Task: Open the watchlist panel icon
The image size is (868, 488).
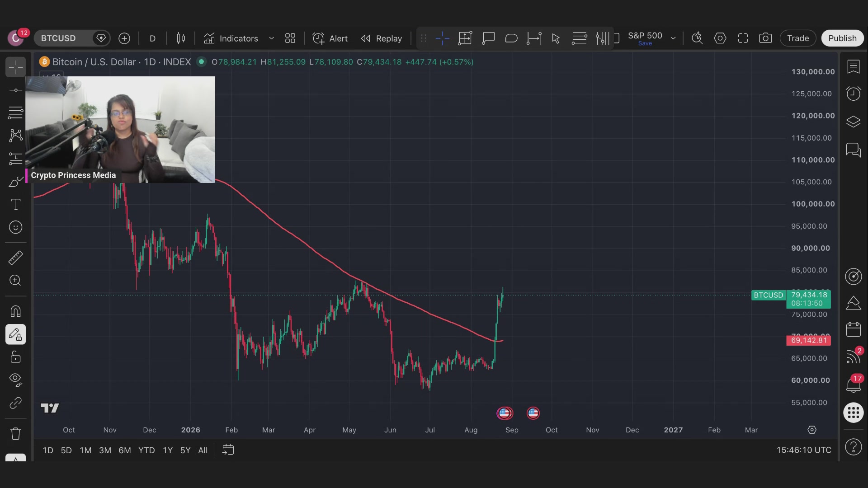Action: point(854,67)
